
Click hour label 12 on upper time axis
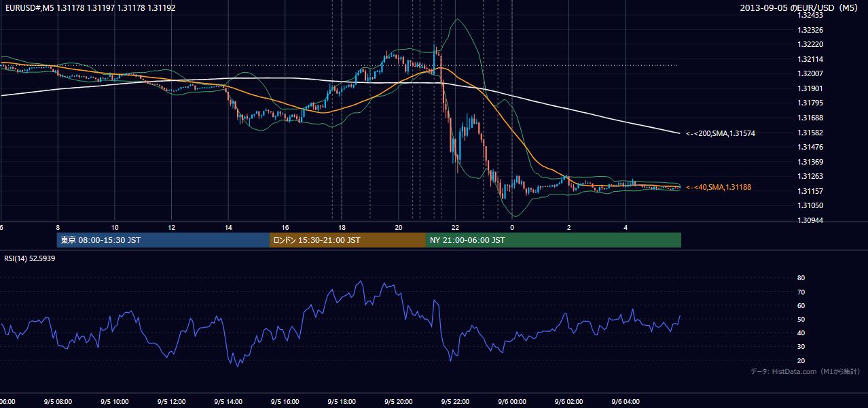pos(172,227)
